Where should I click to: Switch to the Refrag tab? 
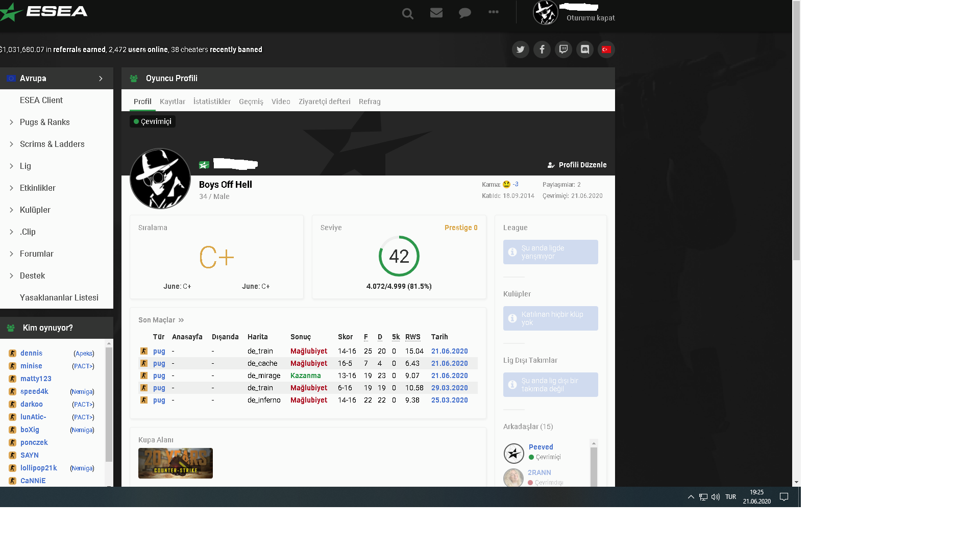(370, 102)
